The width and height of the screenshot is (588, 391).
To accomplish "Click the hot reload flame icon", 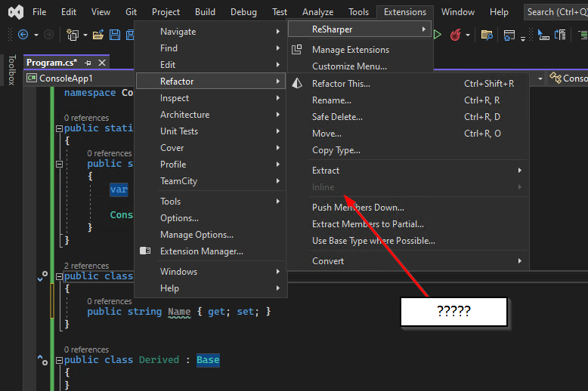I will [456, 35].
